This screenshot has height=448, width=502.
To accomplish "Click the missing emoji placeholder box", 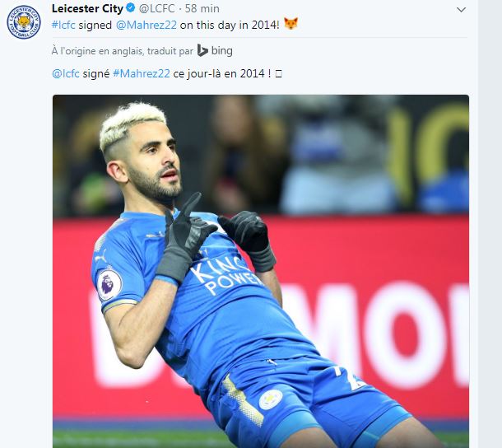I will point(278,74).
